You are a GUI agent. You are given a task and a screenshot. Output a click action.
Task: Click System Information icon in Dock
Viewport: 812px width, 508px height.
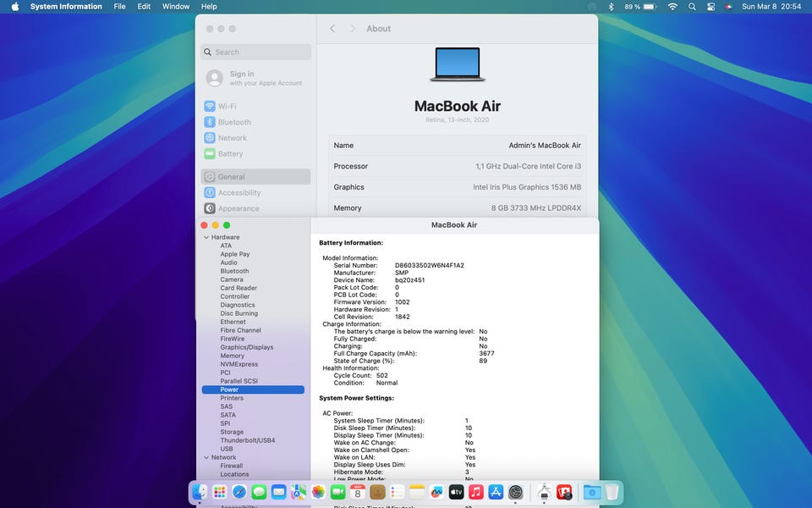point(544,491)
